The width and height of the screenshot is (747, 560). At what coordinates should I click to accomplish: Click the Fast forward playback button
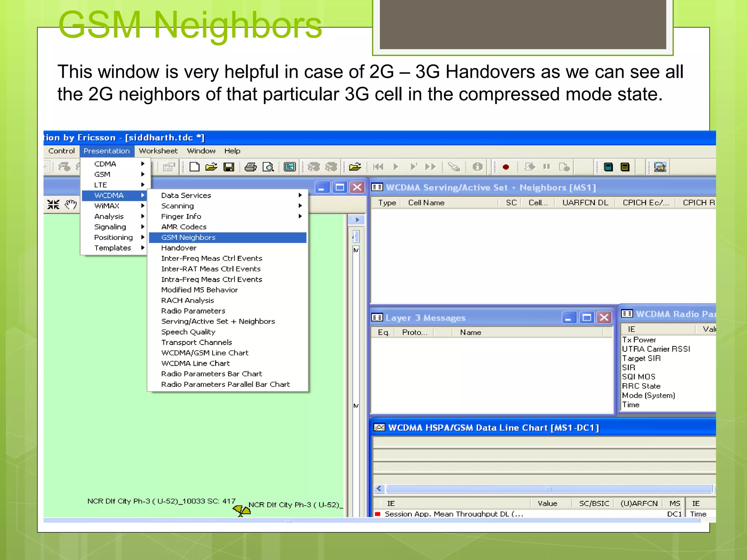pos(431,167)
